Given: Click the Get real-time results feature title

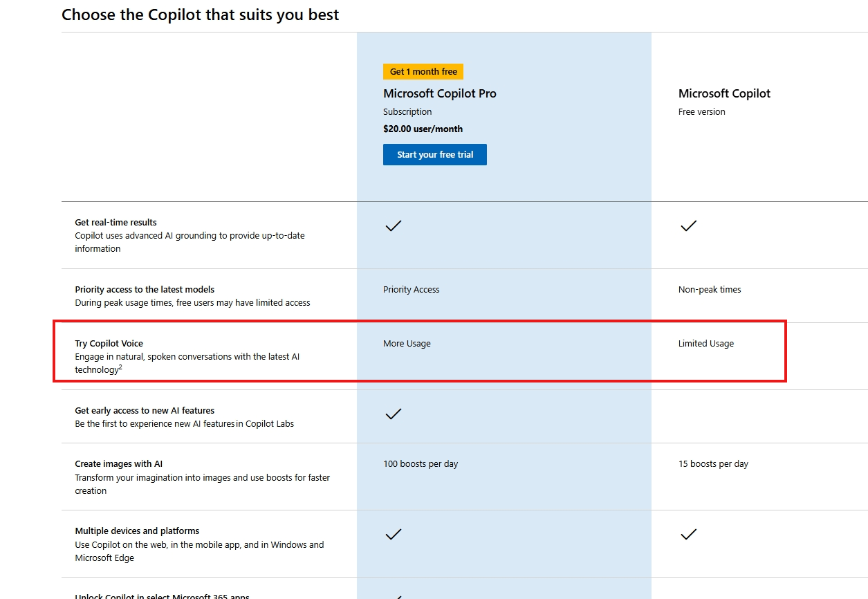Looking at the screenshot, I should (x=116, y=222).
